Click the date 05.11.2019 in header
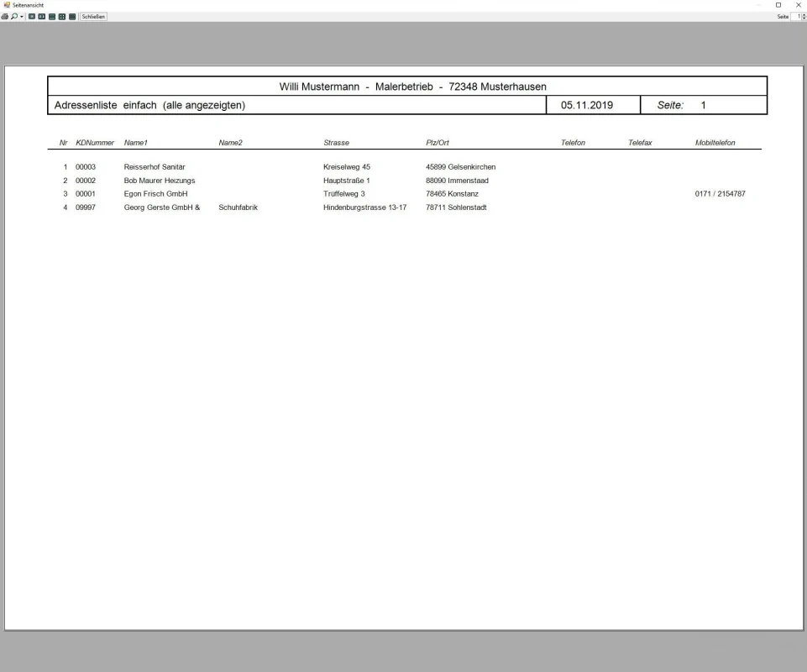 (x=587, y=105)
